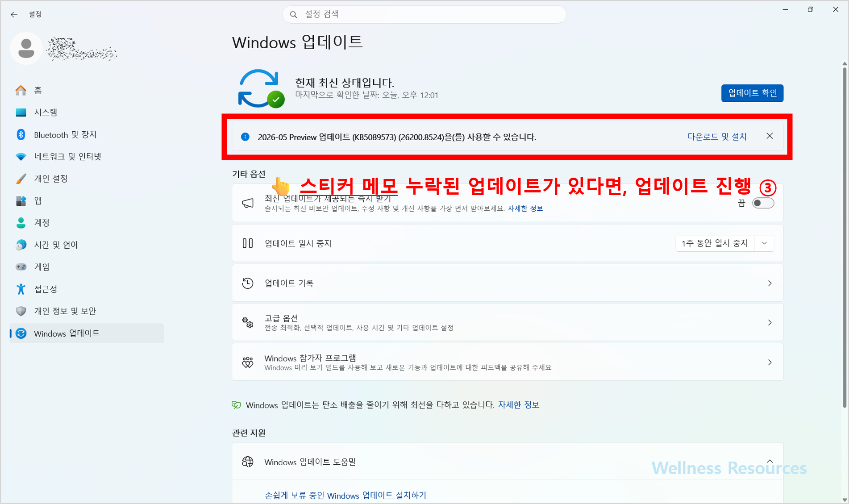Click the Apps icon in sidebar
Viewport: 849px width, 504px height.
point(21,201)
